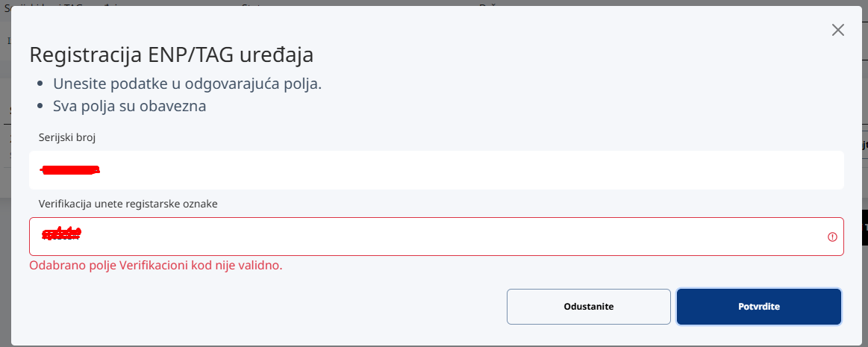
Task: Click the redacted verification code value
Action: [61, 234]
